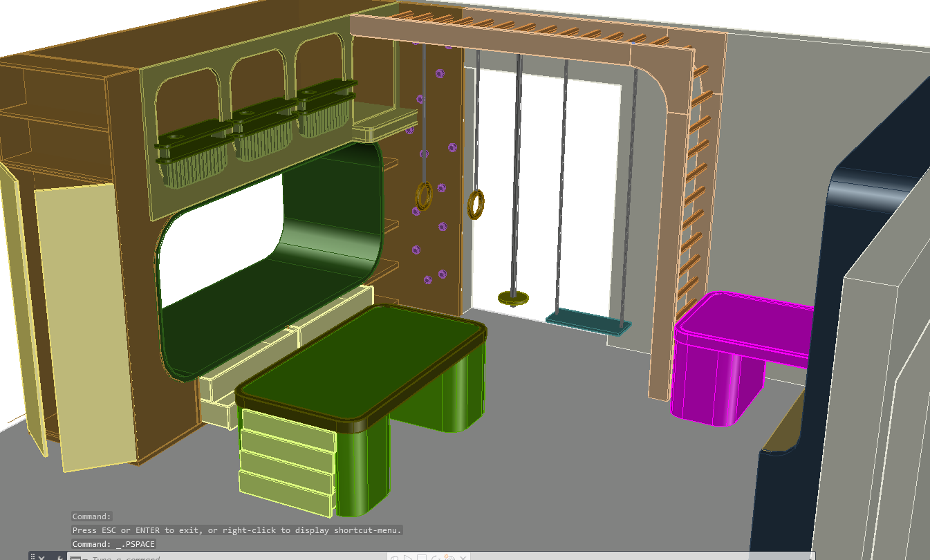Click the teal swing seat
The width and height of the screenshot is (930, 560).
(x=588, y=321)
